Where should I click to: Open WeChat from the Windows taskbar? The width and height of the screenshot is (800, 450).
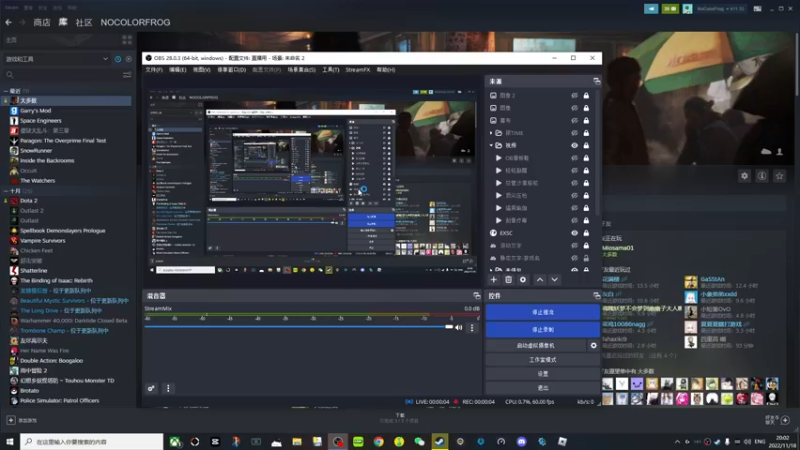pyautogui.click(x=419, y=442)
